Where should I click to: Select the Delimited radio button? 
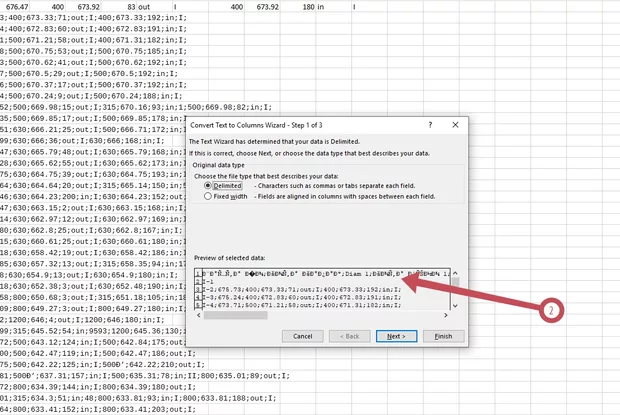point(208,185)
